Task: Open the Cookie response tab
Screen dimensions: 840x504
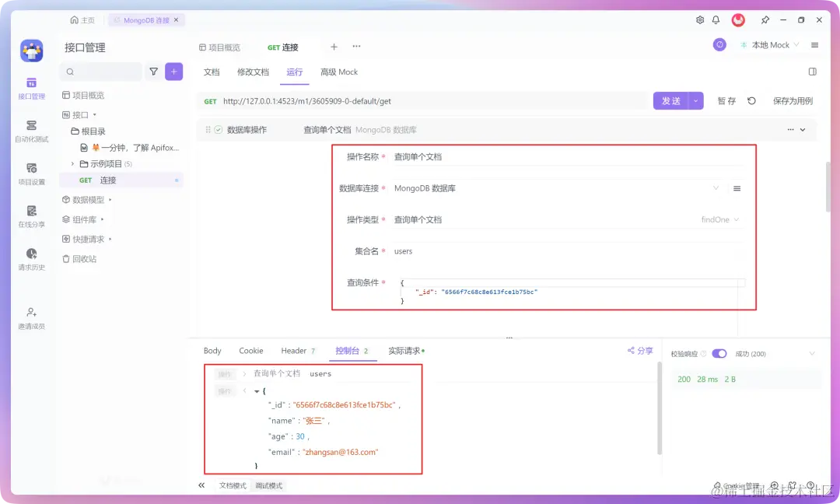Action: pos(250,351)
